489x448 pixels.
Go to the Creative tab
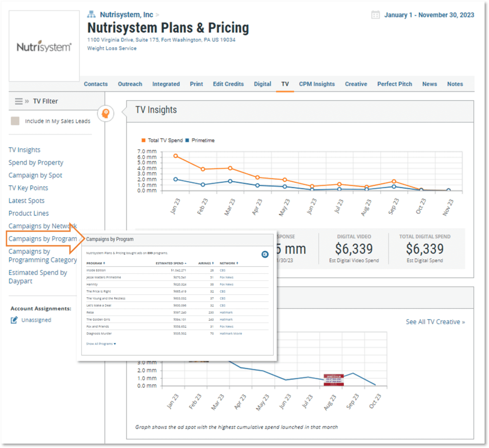point(356,84)
